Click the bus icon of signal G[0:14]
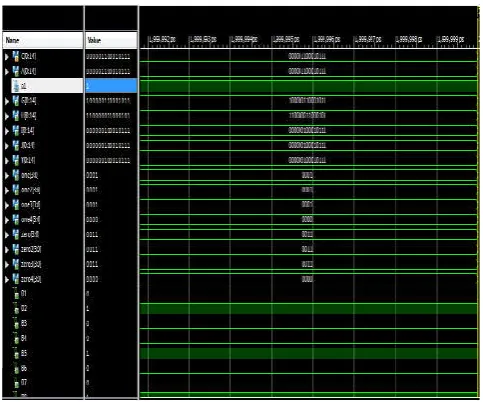Screen dimensions: 483x402 pyautogui.click(x=16, y=101)
